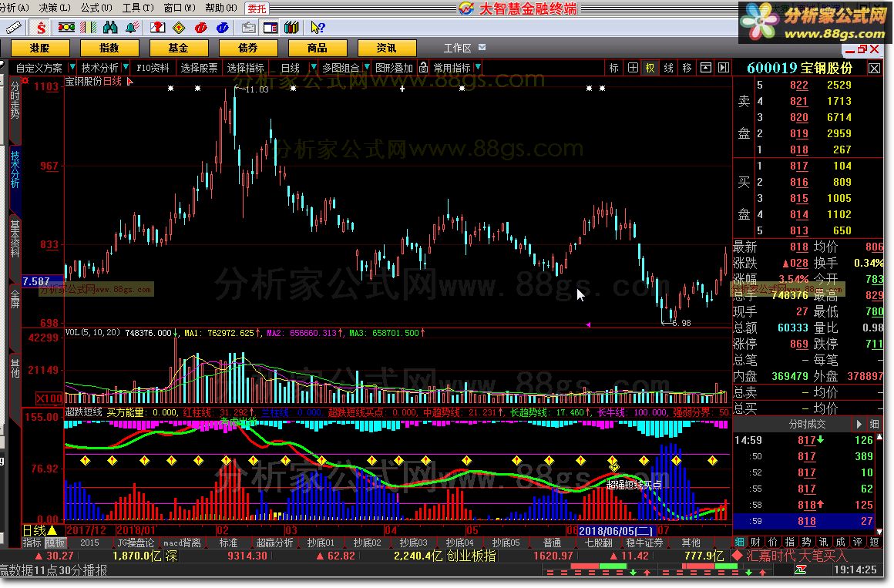Image resolution: width=894 pixels, height=588 pixels.
Task: Click the 商品 yellow button
Action: click(318, 48)
